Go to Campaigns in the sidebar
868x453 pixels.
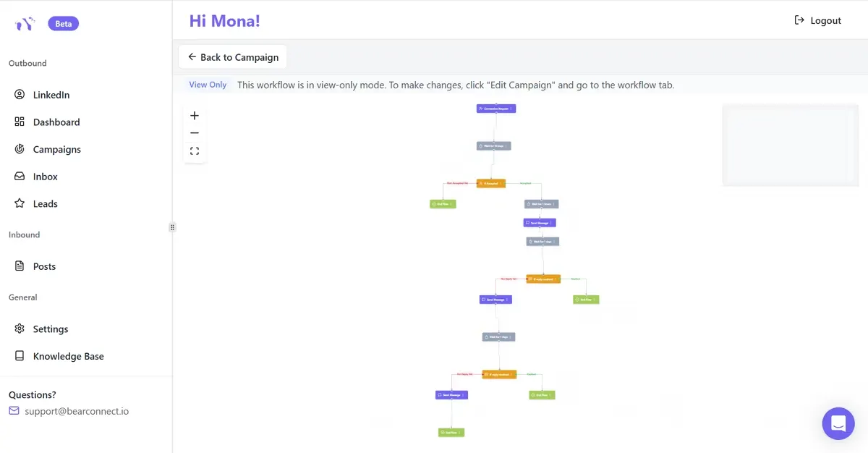[x=56, y=149]
